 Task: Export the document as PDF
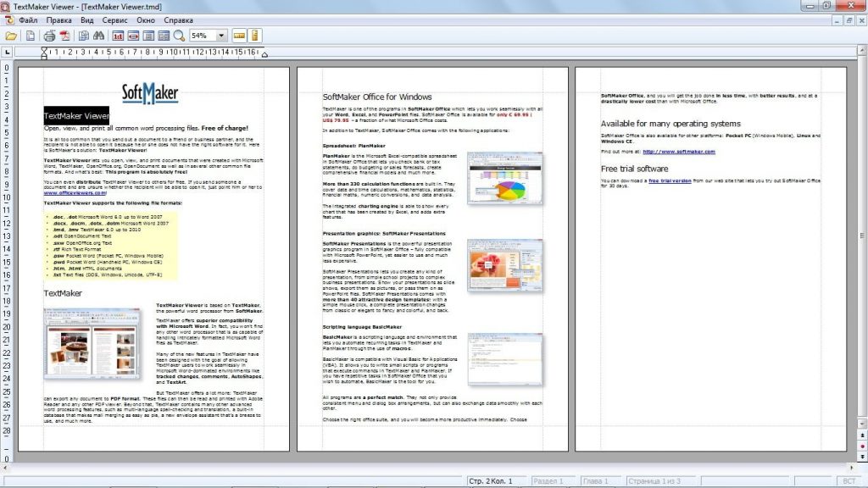[x=64, y=36]
